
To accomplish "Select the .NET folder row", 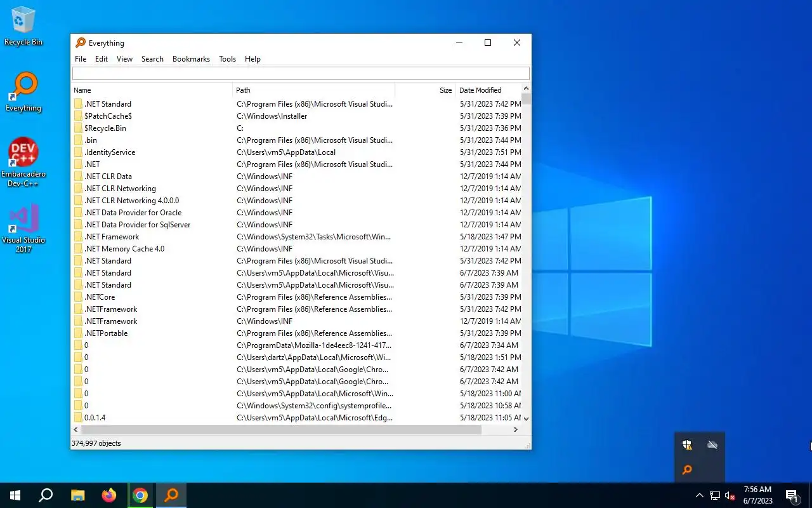I will point(296,164).
